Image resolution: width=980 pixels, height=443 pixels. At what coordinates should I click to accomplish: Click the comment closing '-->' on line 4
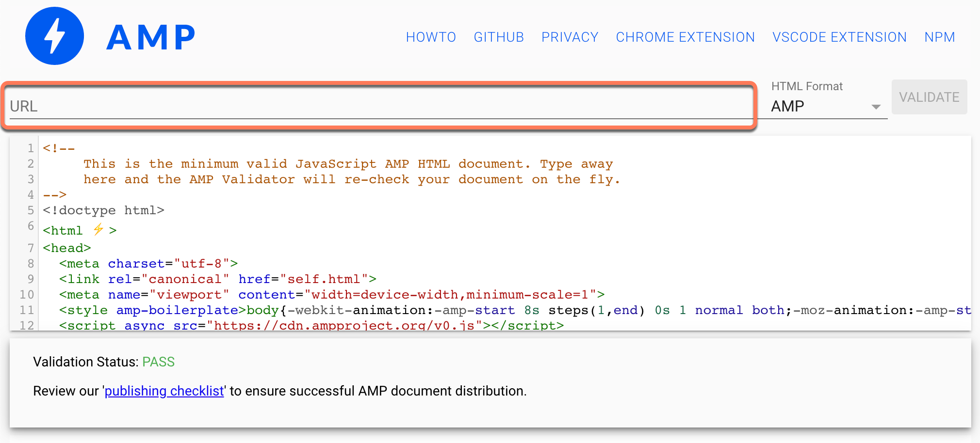55,195
